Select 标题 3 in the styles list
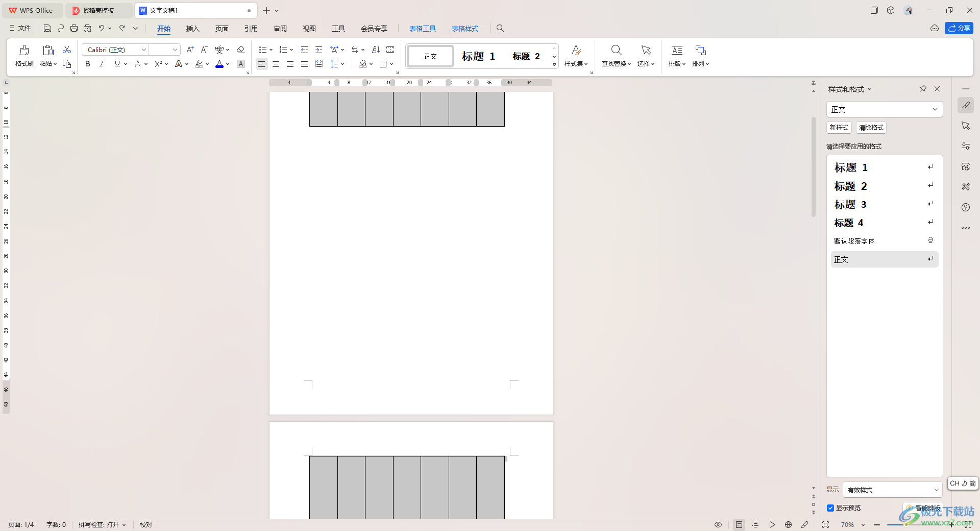Viewport: 980px width, 531px height. (x=885, y=204)
